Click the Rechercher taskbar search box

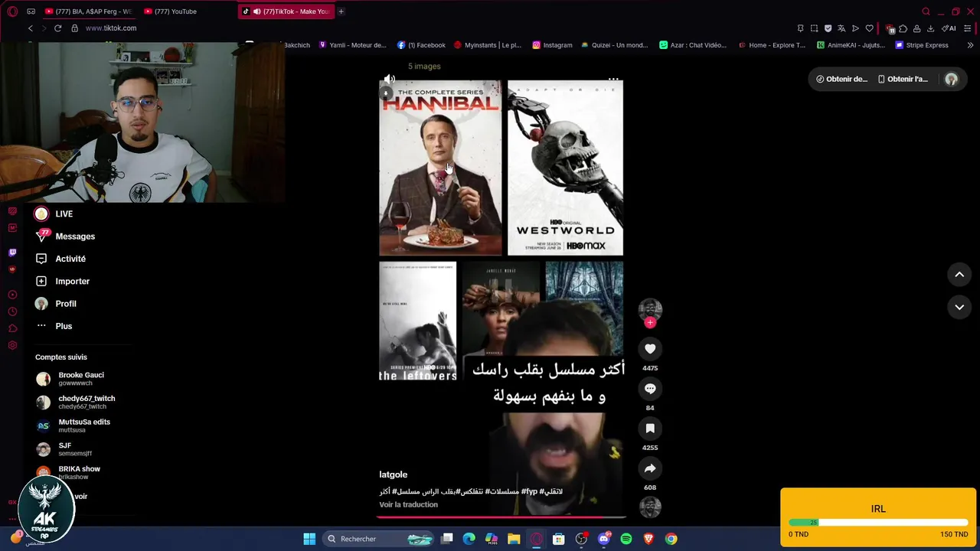(379, 539)
